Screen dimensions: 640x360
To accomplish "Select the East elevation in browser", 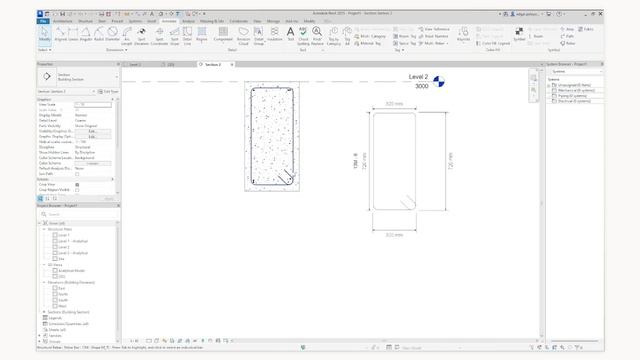I will 61,288.
